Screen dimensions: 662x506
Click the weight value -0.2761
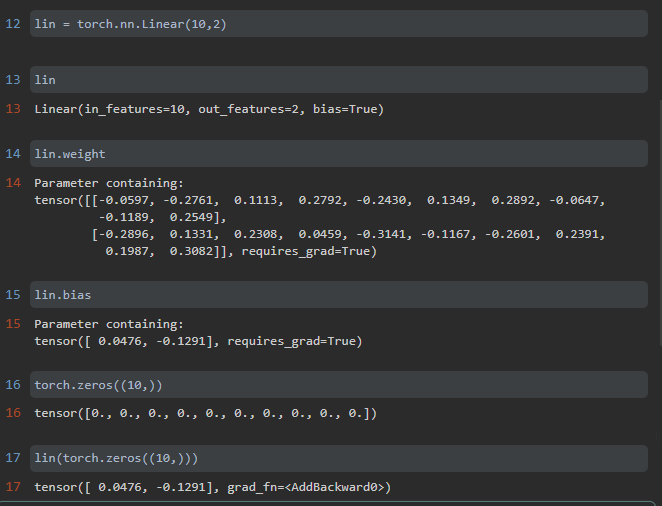click(188, 200)
